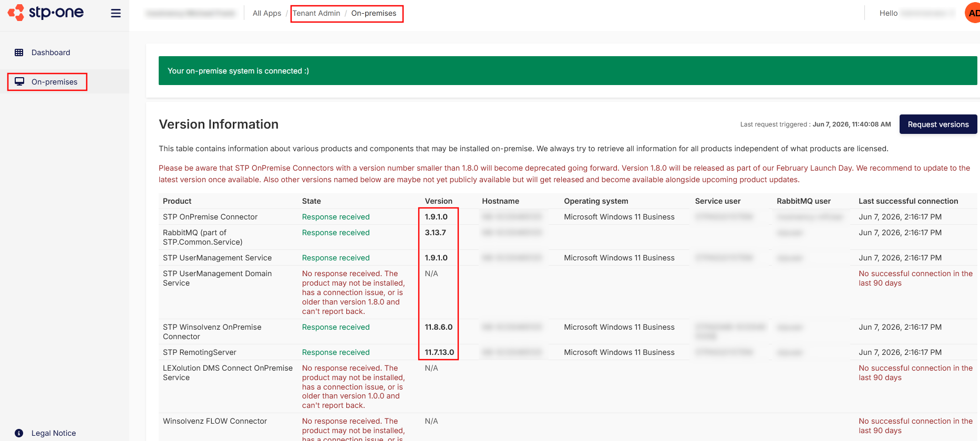This screenshot has width=980, height=441.
Task: Click the Legal Notice info icon
Action: click(19, 433)
